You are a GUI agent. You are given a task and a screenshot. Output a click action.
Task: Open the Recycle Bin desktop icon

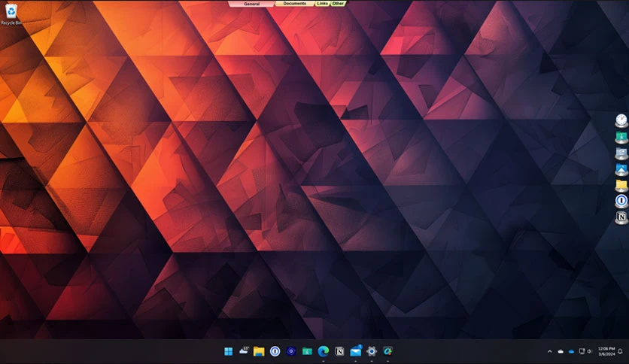[11, 14]
